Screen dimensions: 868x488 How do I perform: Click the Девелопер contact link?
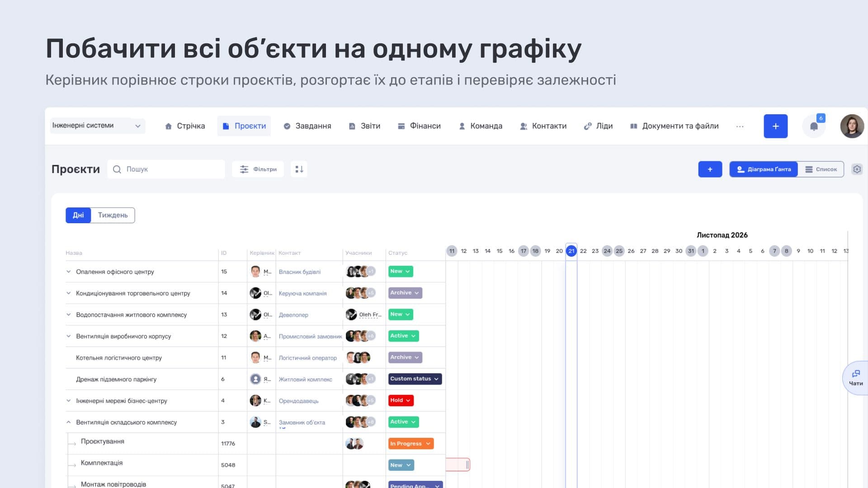pyautogui.click(x=293, y=315)
